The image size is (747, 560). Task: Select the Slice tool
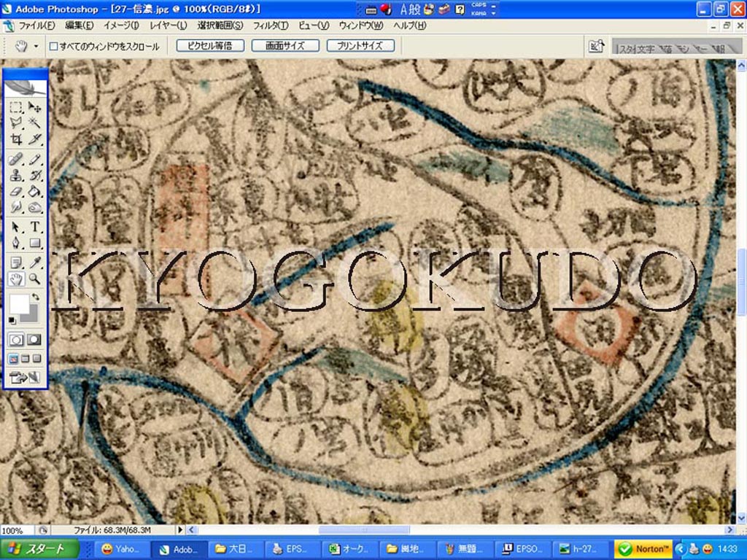click(35, 139)
